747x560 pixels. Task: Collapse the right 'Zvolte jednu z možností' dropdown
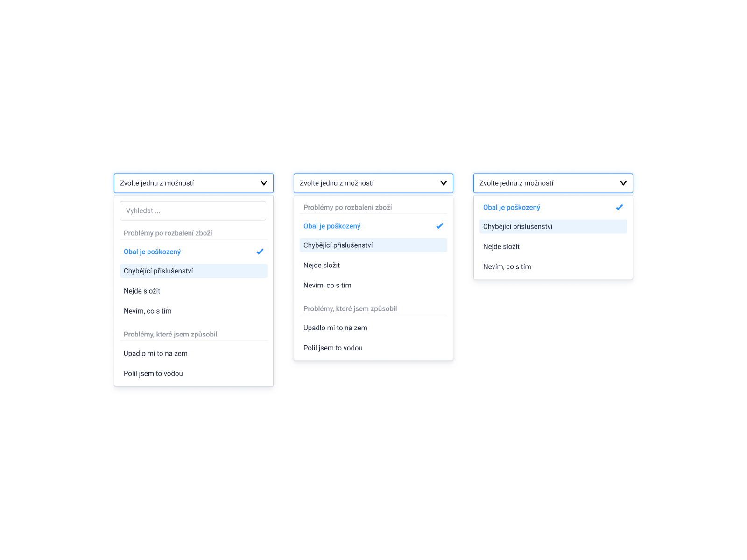[553, 183]
